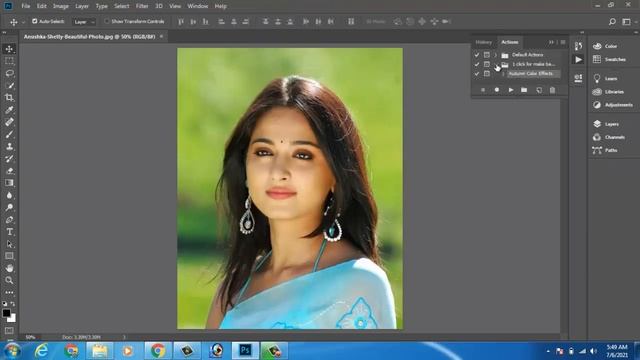Play the selected action in Actions panel
The width and height of the screenshot is (640, 360).
(511, 90)
